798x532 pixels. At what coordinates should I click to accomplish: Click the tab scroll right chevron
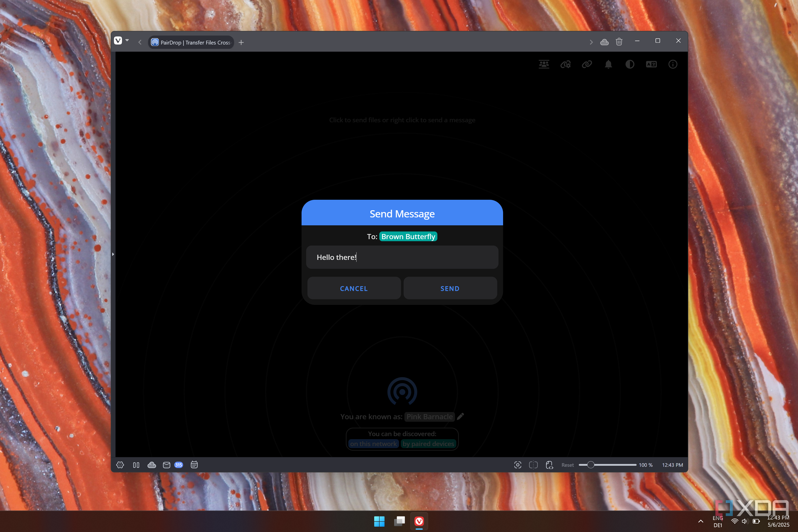591,42
